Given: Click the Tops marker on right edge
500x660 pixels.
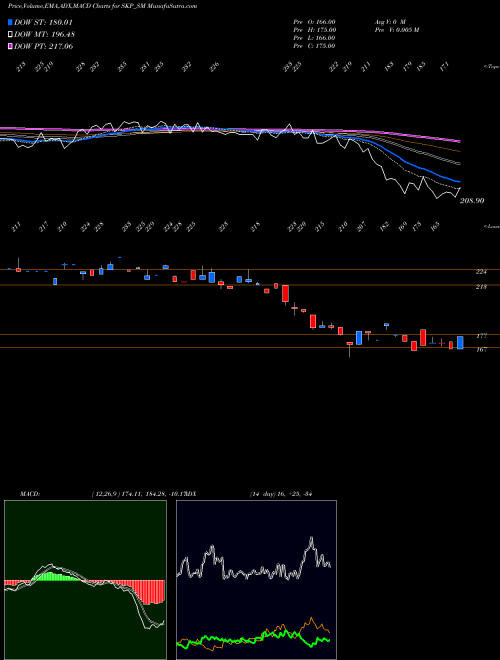Looking at the screenshot, I should click(x=492, y=67).
